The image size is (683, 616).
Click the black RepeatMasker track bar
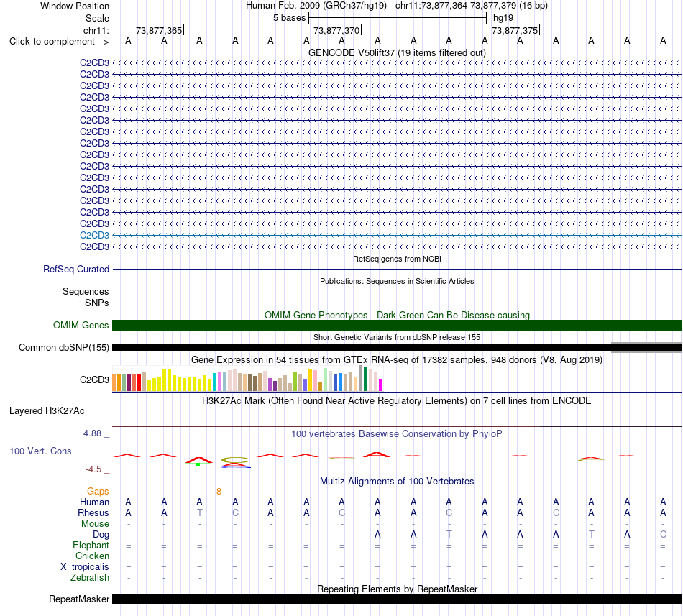pos(397,599)
